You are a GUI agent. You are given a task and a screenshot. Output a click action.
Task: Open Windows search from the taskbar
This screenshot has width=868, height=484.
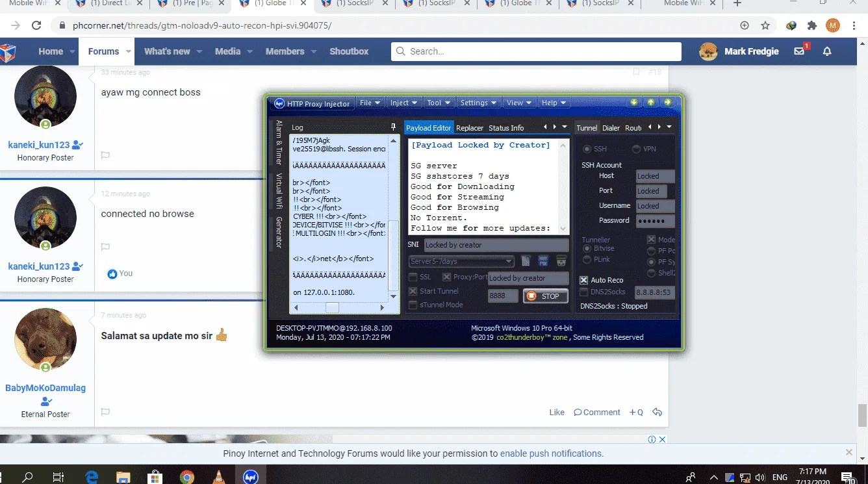(x=27, y=477)
